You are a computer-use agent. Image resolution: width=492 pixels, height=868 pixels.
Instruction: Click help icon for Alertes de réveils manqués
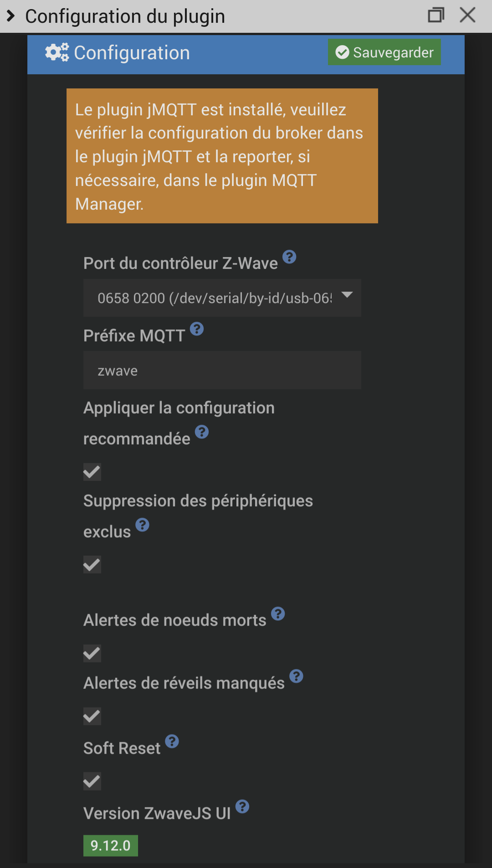point(297,676)
